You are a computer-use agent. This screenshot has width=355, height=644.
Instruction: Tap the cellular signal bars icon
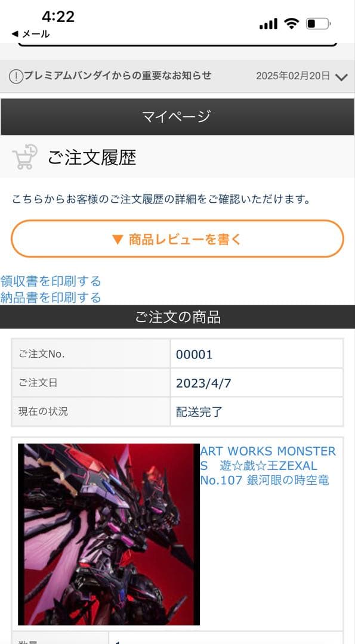pyautogui.click(x=268, y=24)
